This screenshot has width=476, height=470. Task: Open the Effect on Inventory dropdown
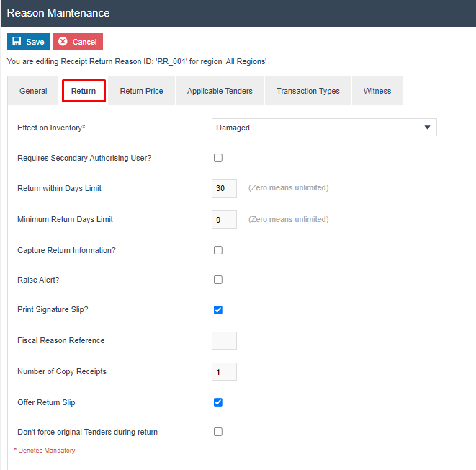click(324, 128)
